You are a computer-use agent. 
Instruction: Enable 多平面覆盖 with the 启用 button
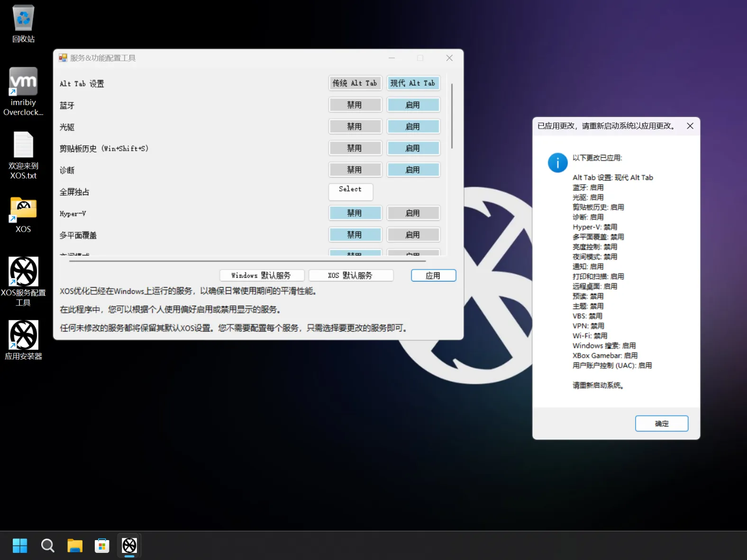click(x=413, y=235)
